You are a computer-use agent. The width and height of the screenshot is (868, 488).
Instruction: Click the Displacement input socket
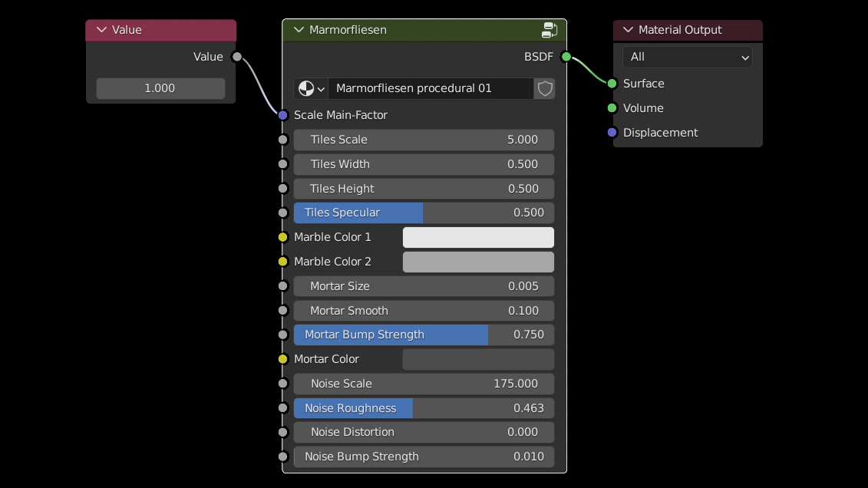point(612,133)
